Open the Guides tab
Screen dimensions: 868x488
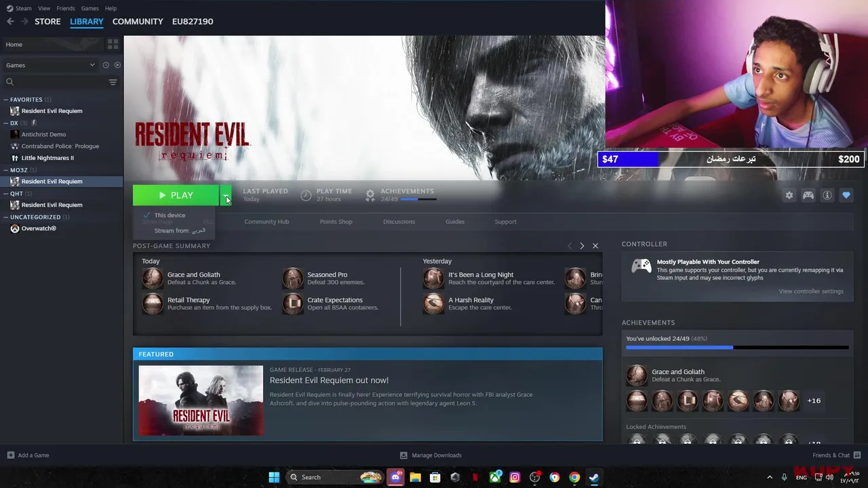tap(455, 222)
